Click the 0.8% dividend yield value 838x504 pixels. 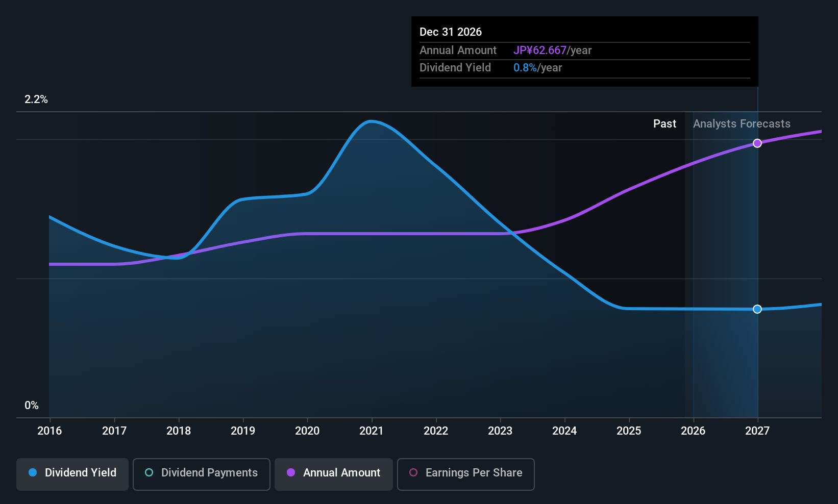pyautogui.click(x=525, y=68)
